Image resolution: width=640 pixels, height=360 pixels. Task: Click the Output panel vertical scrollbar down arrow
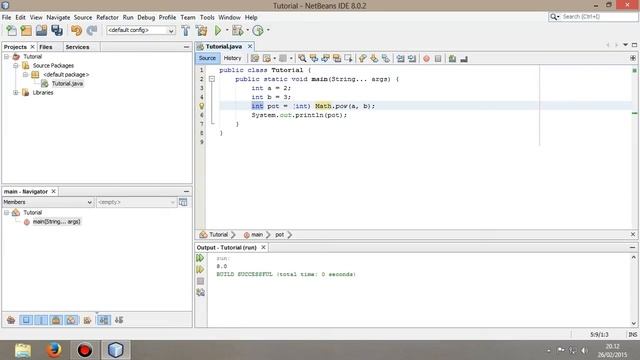click(634, 323)
